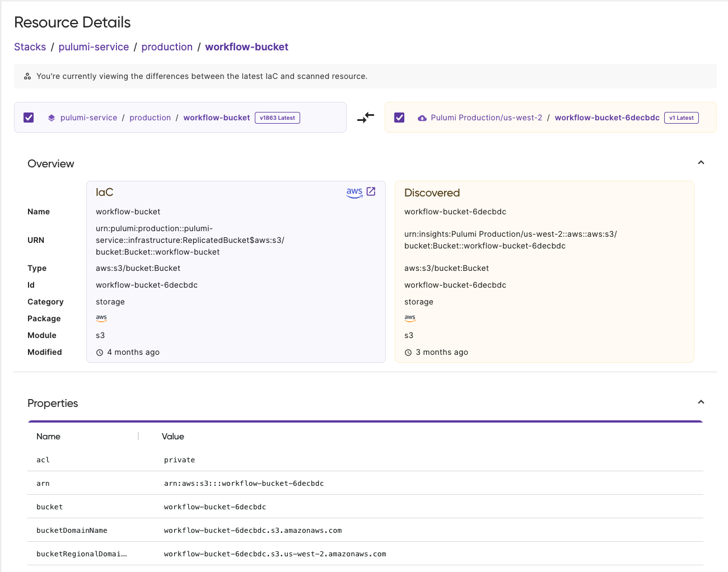Open the Stacks breadcrumb link
Screen dimensions: 728x572
coord(30,47)
